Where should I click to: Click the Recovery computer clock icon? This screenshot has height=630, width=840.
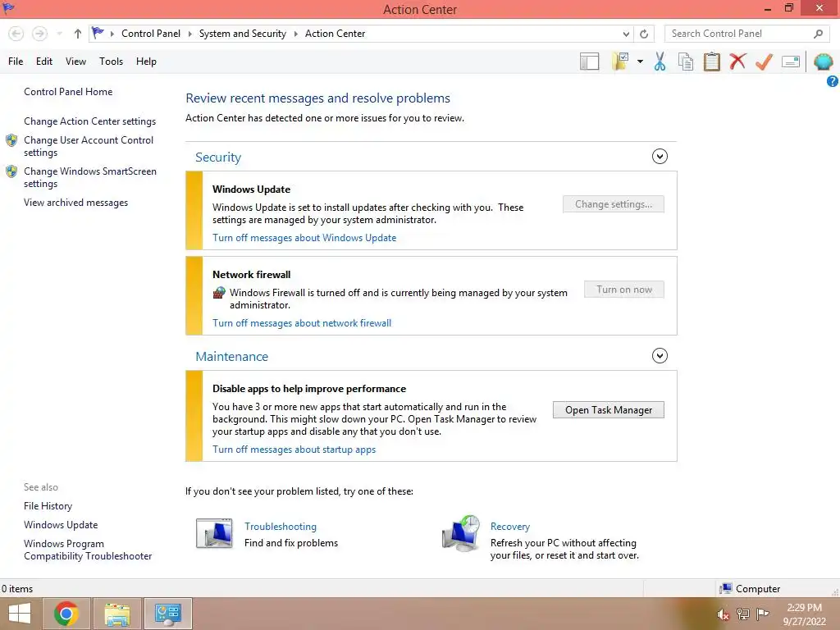tap(461, 533)
